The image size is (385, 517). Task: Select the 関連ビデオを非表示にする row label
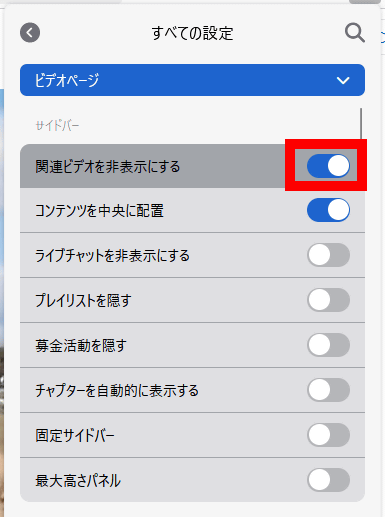(x=108, y=166)
